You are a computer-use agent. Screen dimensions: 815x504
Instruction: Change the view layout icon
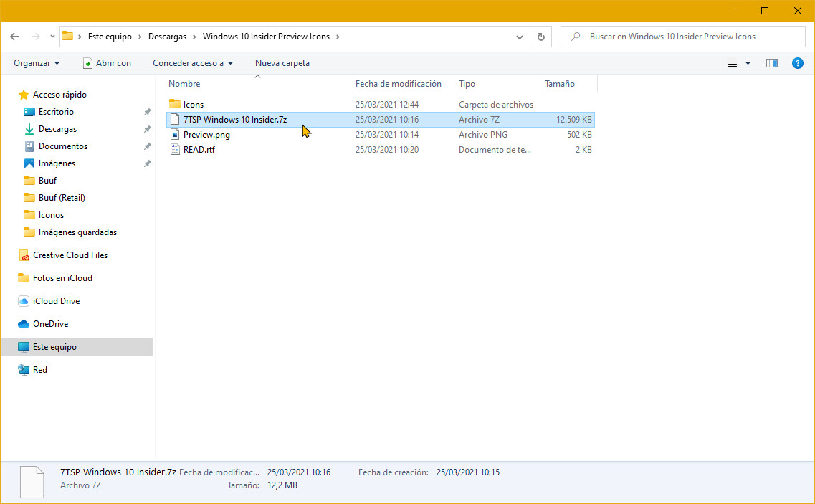733,63
